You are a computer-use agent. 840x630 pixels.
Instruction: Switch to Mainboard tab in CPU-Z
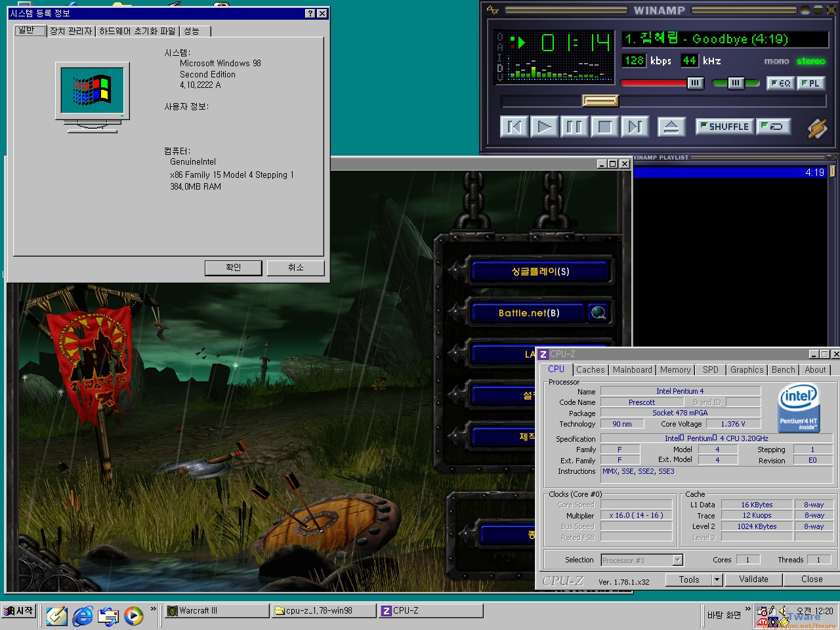[633, 370]
